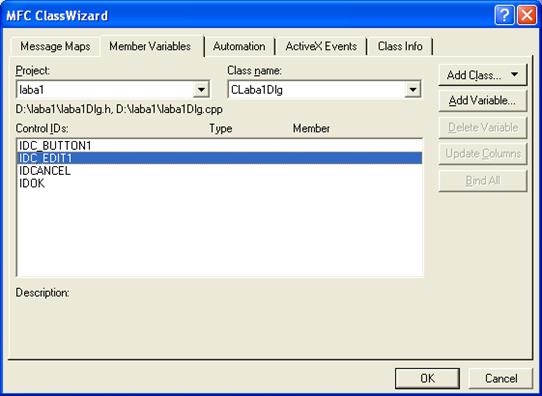Viewport: 542px width, 396px height.
Task: Switch to the Message Maps tab
Action: click(55, 46)
